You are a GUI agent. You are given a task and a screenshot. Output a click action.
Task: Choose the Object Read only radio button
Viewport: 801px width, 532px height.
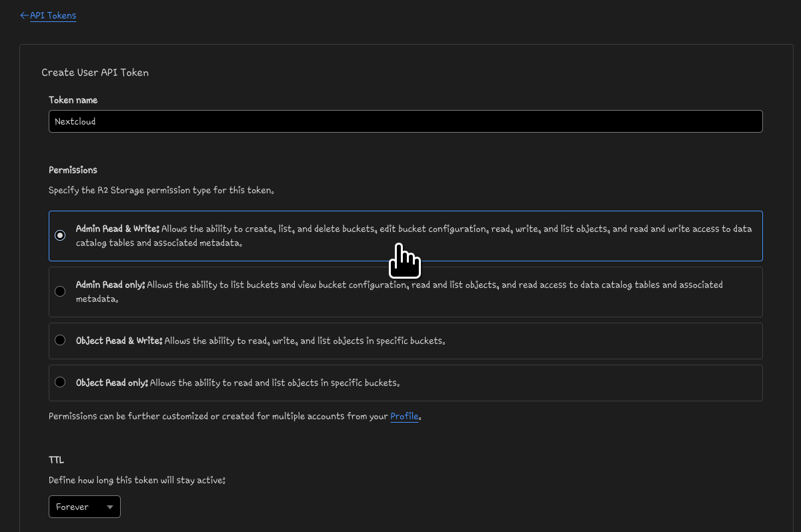60,382
